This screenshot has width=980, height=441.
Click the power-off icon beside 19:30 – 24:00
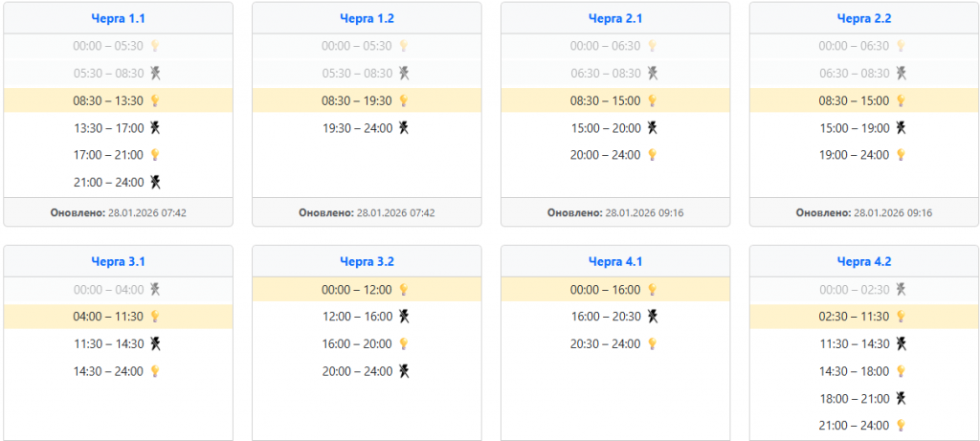pos(404,127)
